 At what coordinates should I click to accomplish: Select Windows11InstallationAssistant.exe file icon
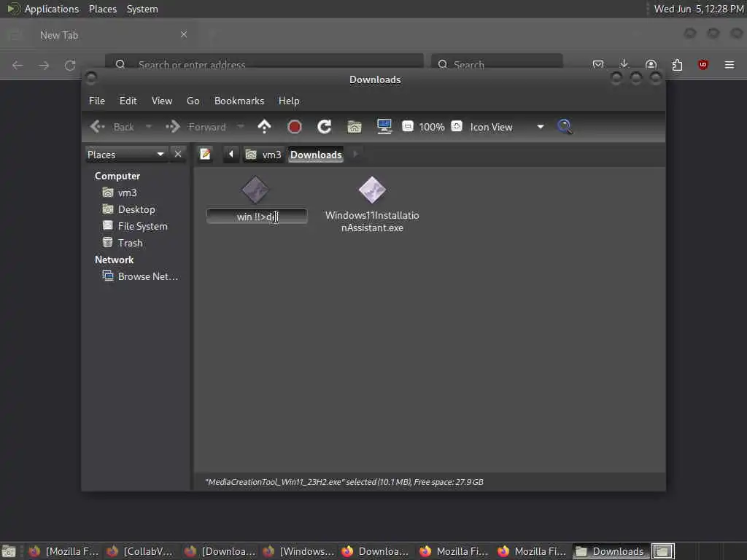tap(372, 190)
